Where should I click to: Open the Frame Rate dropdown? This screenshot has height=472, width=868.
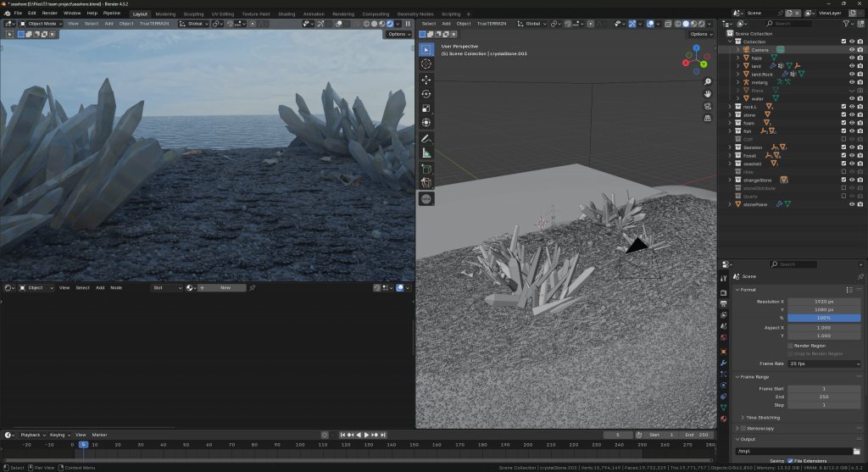point(824,364)
